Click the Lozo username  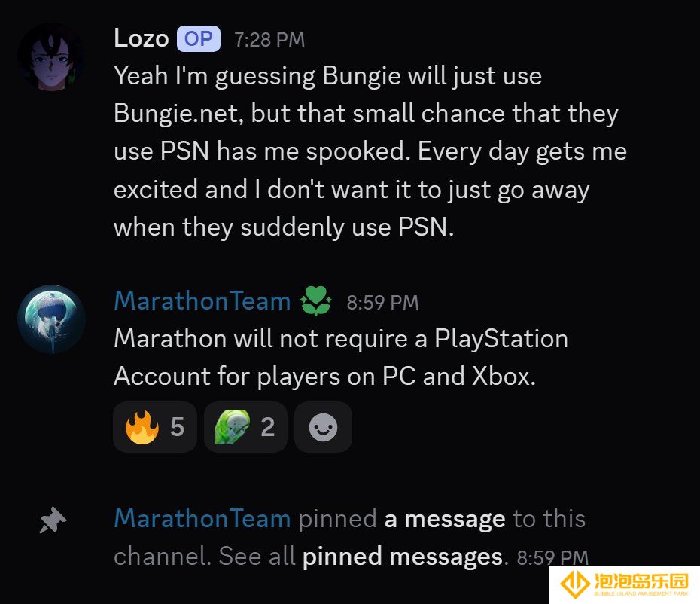click(141, 38)
